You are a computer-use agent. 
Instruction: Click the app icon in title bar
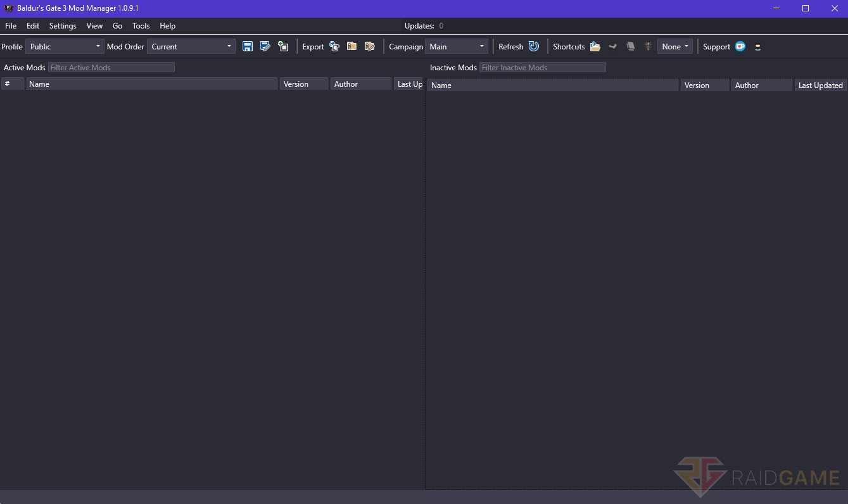9,8
